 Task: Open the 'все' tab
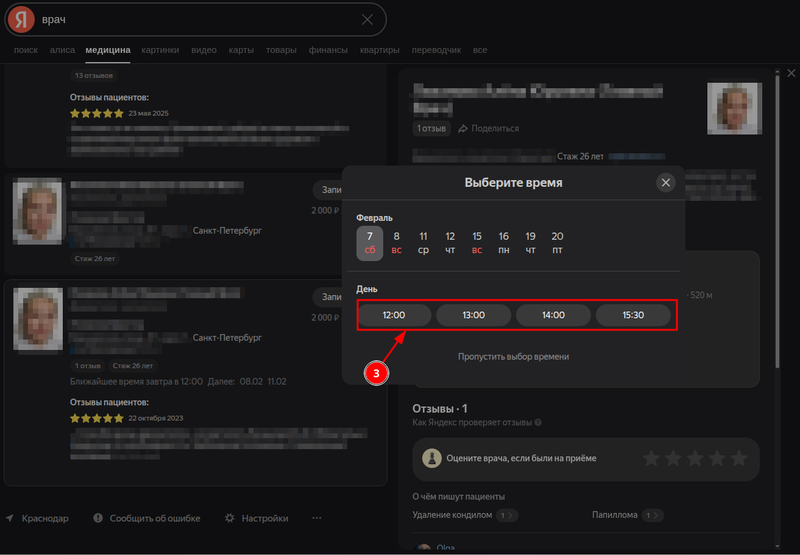480,50
